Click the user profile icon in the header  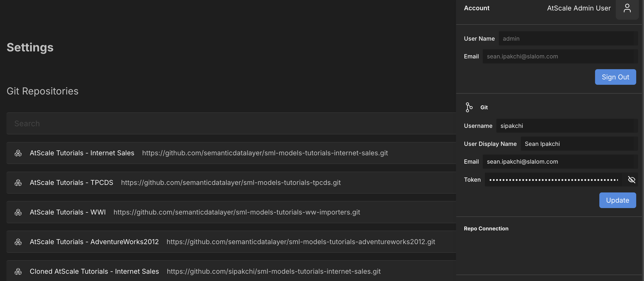tap(627, 8)
